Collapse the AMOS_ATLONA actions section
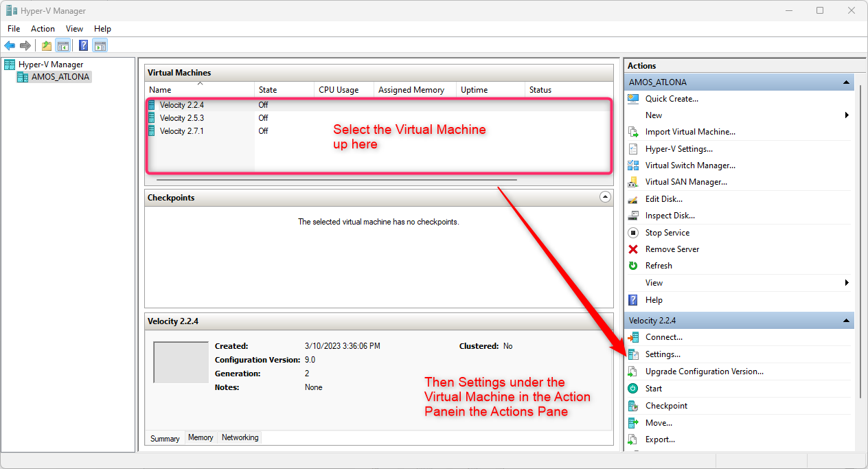This screenshot has height=469, width=868. (847, 82)
